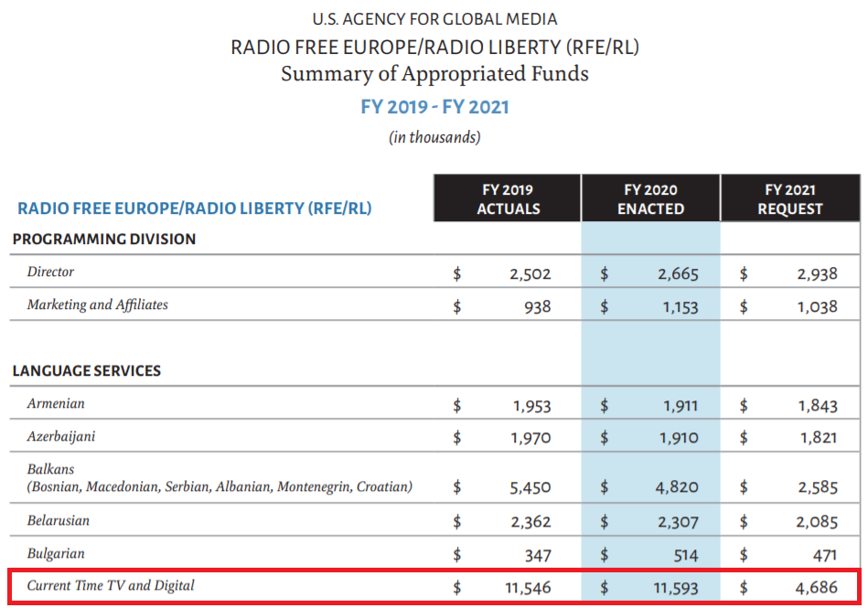Select Azerbaijani FY 2020 value 1,910

point(679,438)
